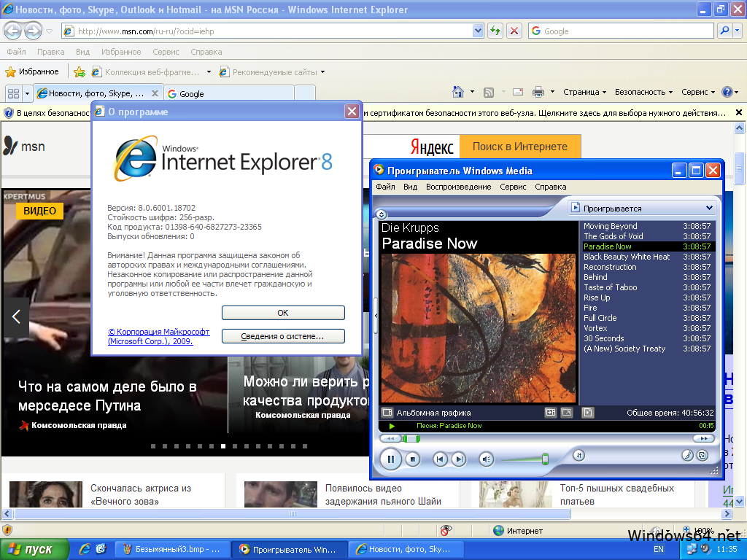The width and height of the screenshot is (747, 560).
Task: Mute sound in Windows Media Player
Action: click(487, 459)
